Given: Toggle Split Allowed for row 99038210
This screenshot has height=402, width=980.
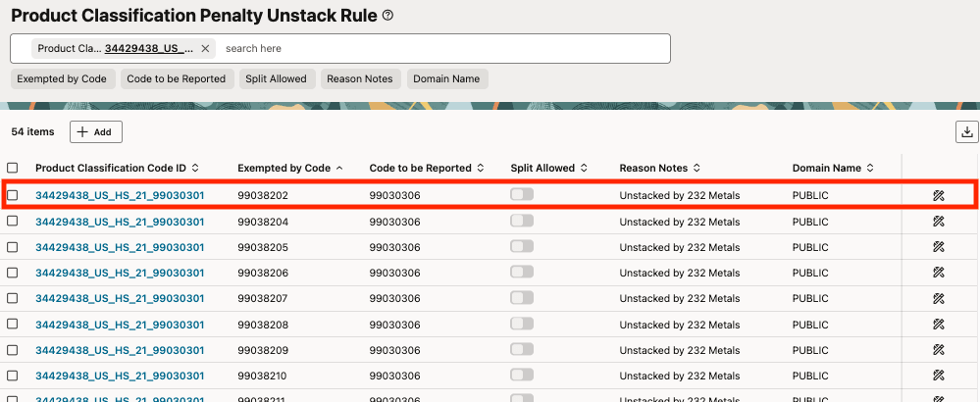Looking at the screenshot, I should 522,375.
